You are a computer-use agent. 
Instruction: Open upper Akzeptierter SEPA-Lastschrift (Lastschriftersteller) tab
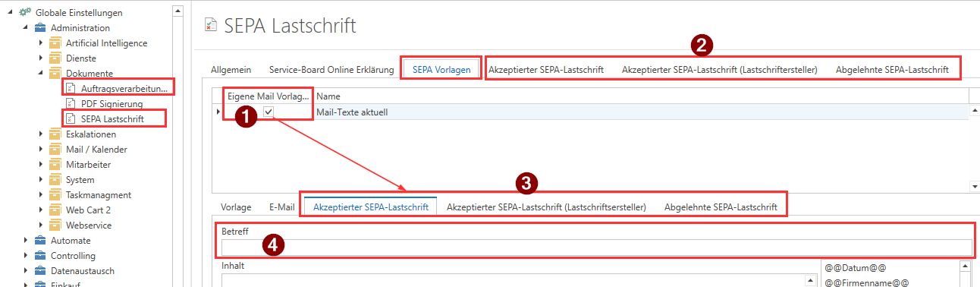(x=719, y=69)
